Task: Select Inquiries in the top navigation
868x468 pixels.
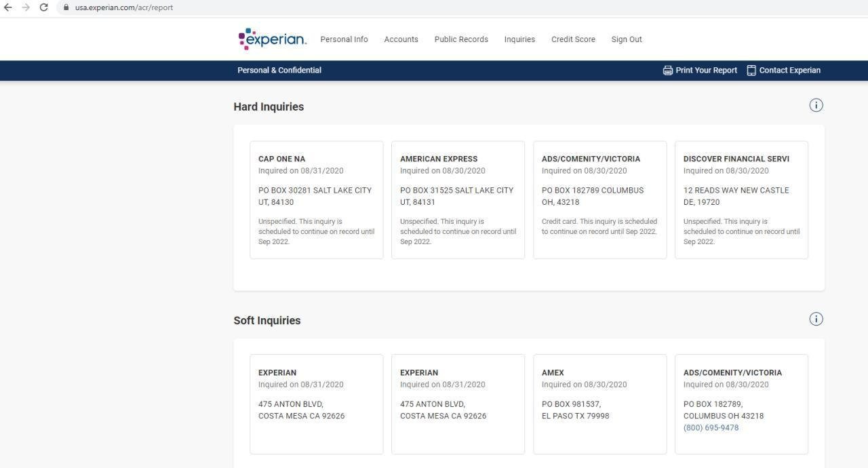Action: pos(519,39)
